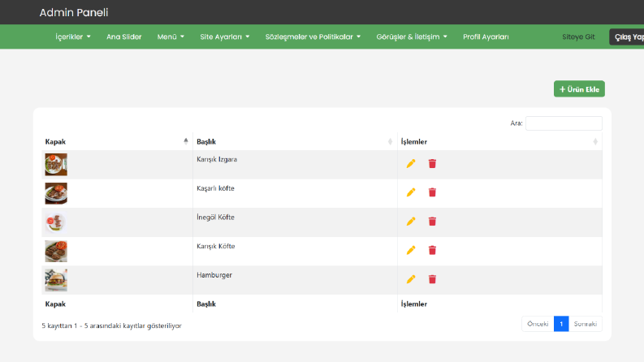Image resolution: width=644 pixels, height=362 pixels.
Task: Edit the Kaşarlı köfte product
Action: click(x=411, y=192)
